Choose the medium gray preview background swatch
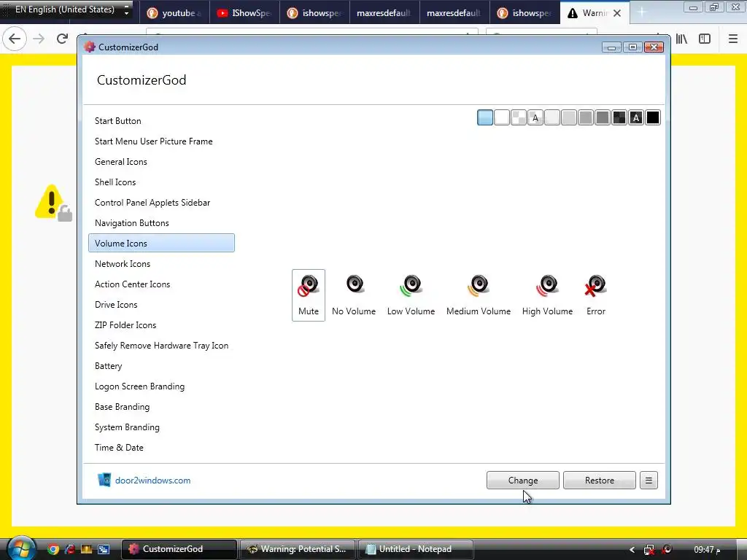The height and width of the screenshot is (560, 747). [586, 117]
